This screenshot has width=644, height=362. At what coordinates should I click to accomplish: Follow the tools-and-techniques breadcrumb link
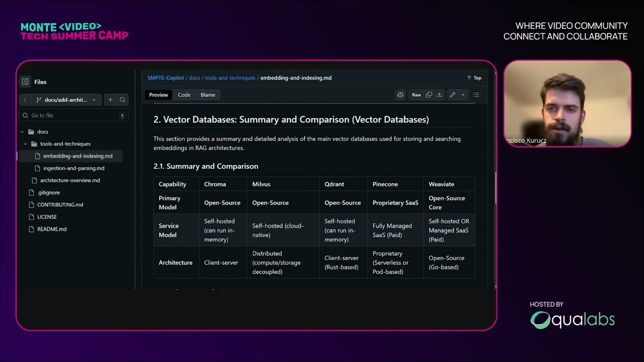pyautogui.click(x=230, y=78)
